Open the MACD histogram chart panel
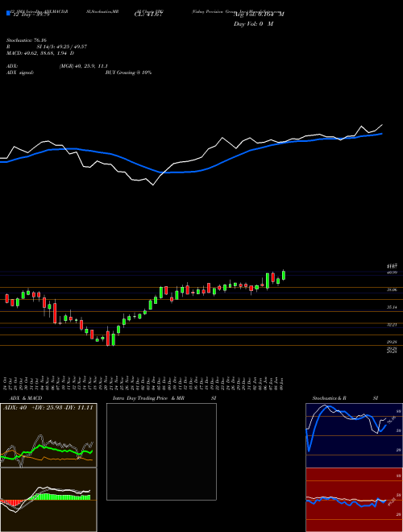Image resolution: width=403 pixels, height=532 pixels. (48, 500)
